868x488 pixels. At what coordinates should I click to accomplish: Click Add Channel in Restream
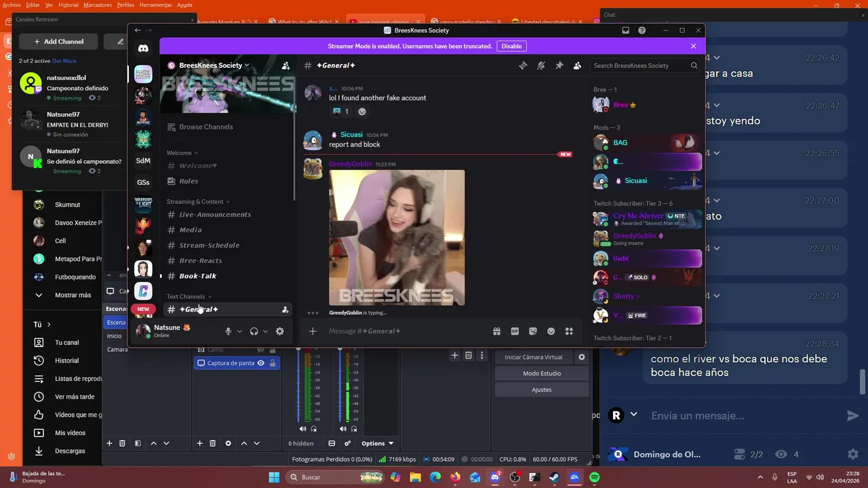click(x=58, y=41)
